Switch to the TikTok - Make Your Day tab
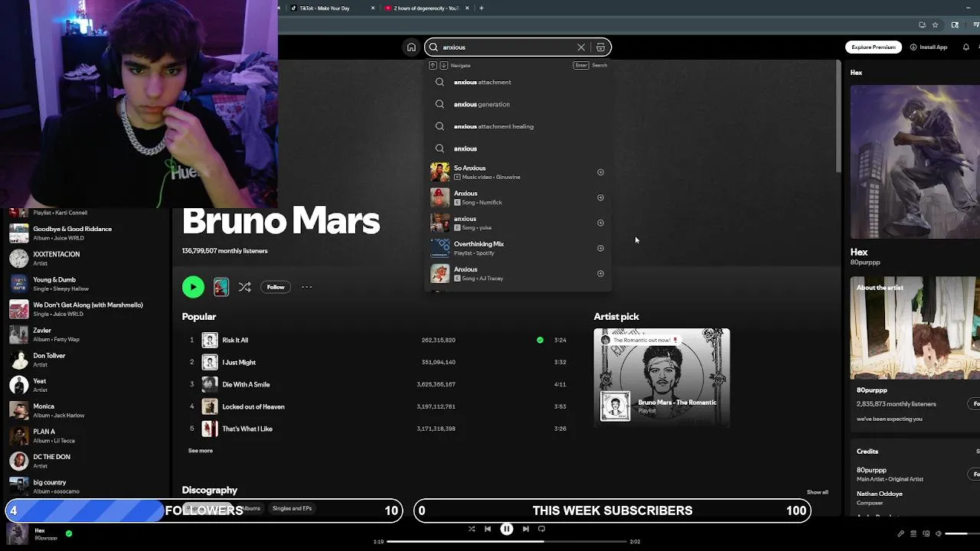 [x=325, y=8]
